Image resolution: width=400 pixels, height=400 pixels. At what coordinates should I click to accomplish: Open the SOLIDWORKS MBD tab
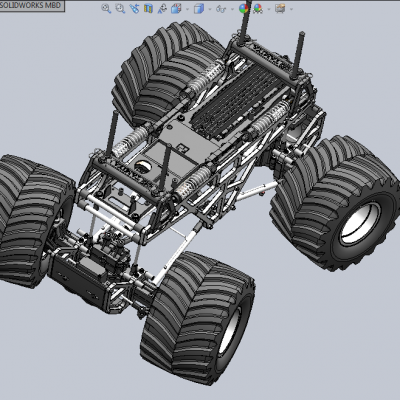[x=31, y=5]
